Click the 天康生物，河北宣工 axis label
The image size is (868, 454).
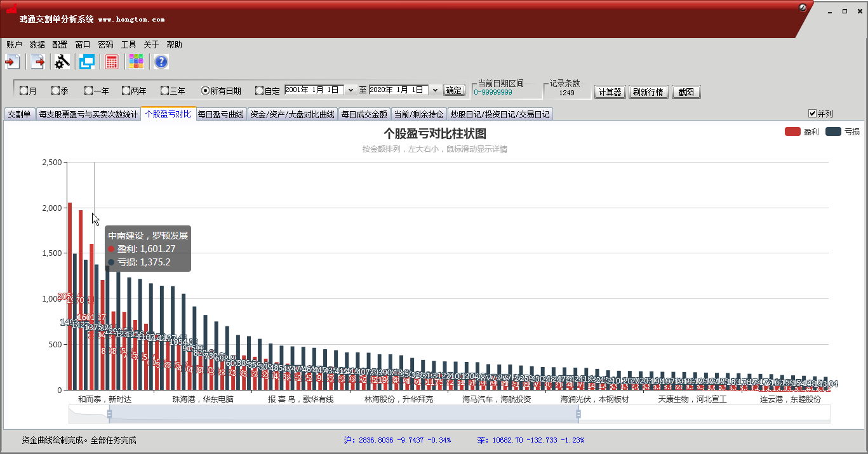692,399
